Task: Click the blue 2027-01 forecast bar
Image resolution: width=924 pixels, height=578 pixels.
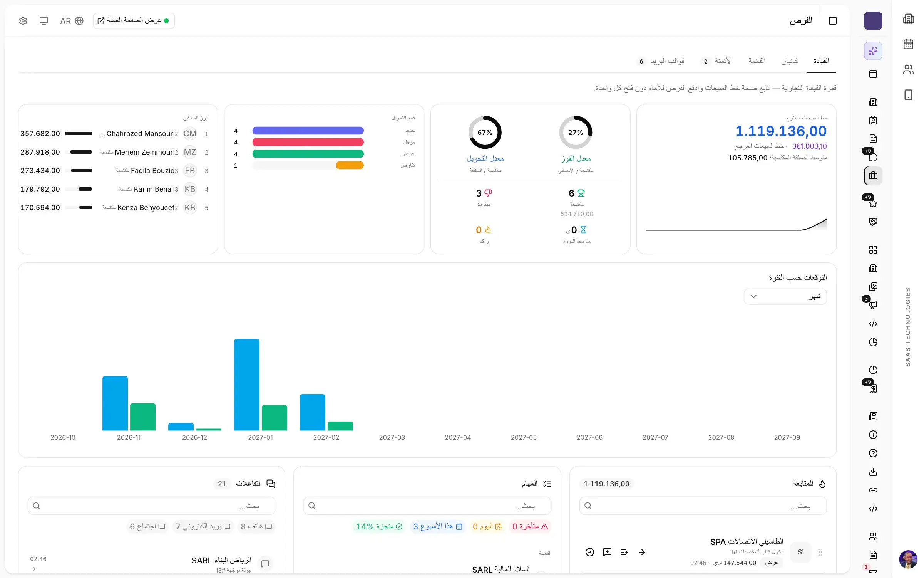Action: pos(247,385)
